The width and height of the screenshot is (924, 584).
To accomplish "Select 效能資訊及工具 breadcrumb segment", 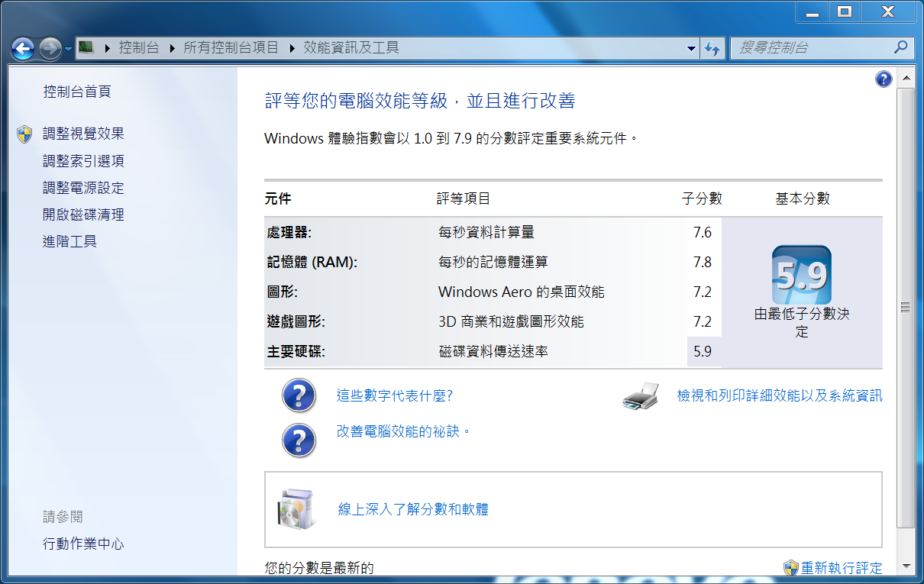I will [351, 48].
